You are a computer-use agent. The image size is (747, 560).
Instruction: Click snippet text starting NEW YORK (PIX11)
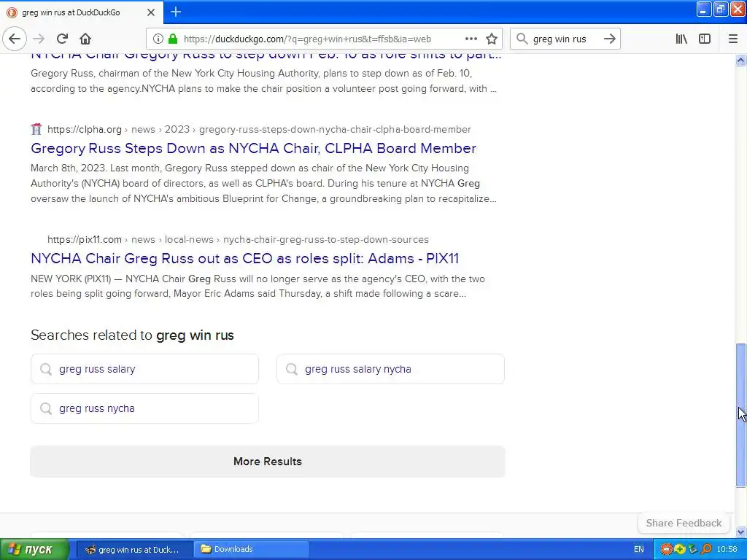point(258,286)
